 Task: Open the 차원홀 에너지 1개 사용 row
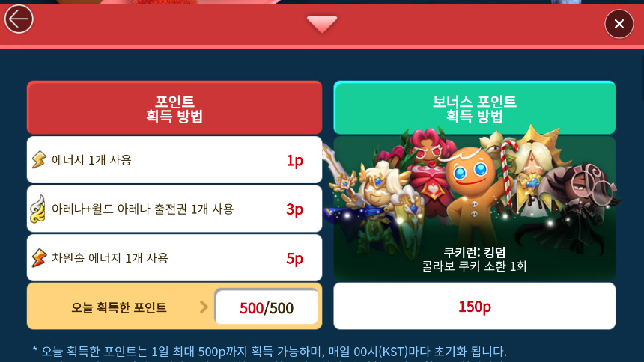tap(174, 258)
